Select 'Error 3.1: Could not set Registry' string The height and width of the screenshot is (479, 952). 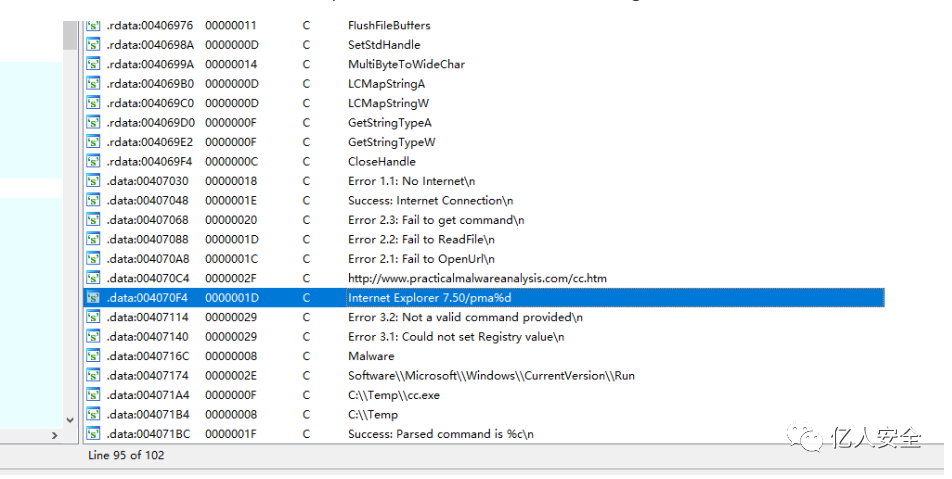click(x=456, y=336)
